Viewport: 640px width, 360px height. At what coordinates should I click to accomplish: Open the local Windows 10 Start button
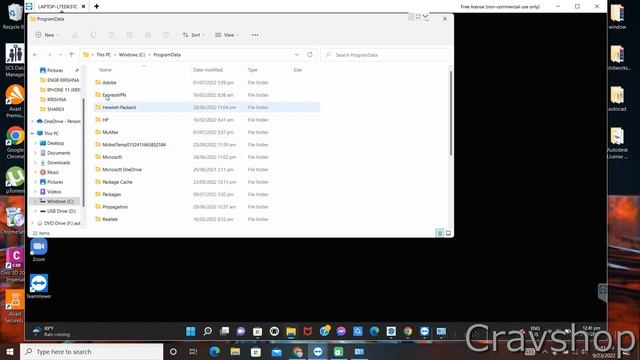pyautogui.click(x=10, y=351)
